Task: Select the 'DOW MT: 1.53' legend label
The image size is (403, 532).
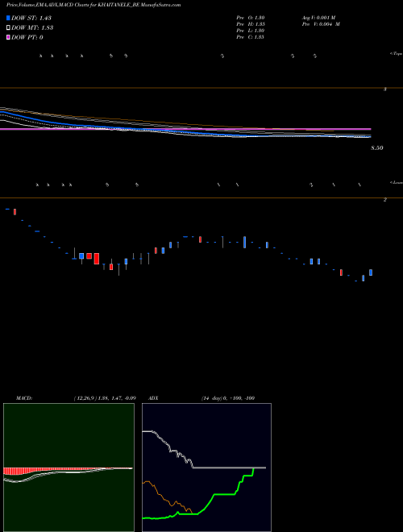Action: click(x=32, y=28)
